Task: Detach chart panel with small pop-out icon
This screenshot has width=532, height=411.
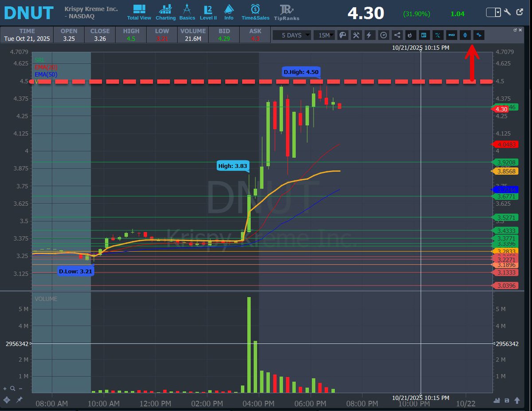Action: (515, 30)
